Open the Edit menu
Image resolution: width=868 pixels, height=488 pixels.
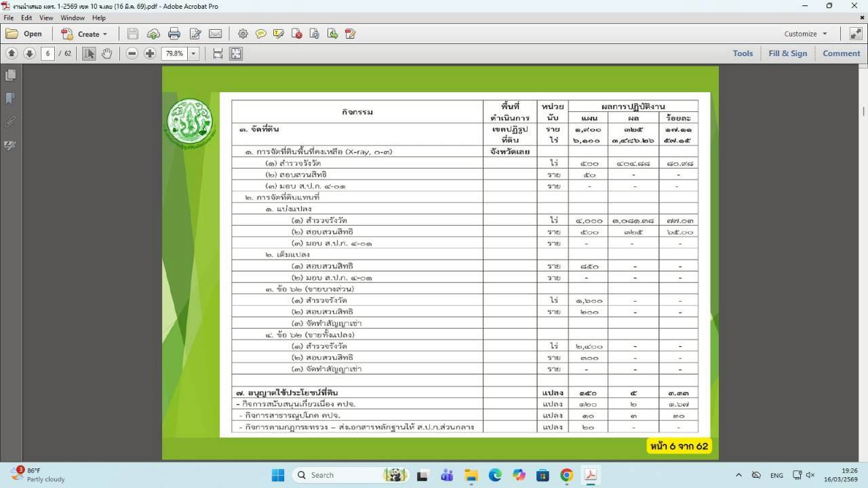(26, 18)
